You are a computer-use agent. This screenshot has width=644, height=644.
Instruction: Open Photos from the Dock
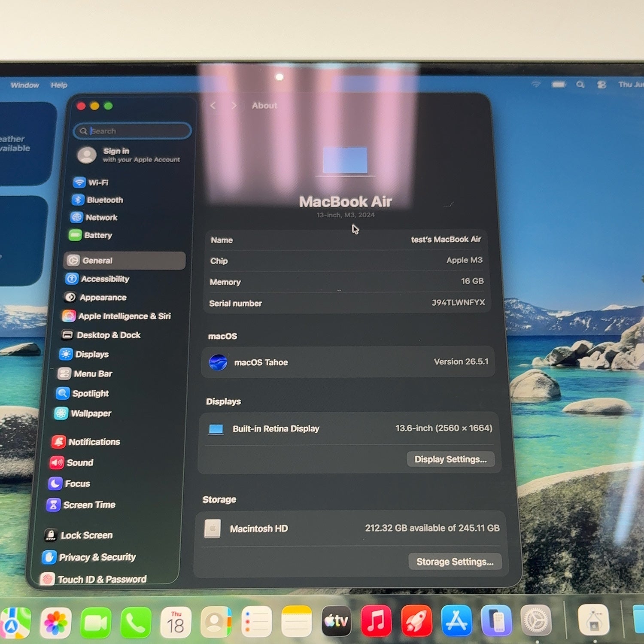coord(55,622)
